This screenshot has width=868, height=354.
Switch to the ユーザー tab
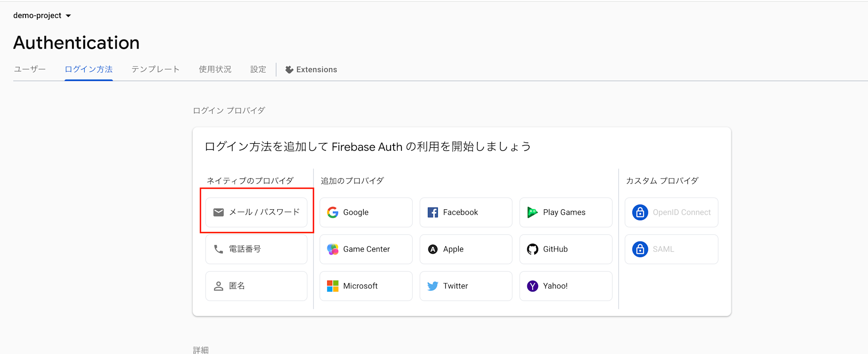[30, 69]
